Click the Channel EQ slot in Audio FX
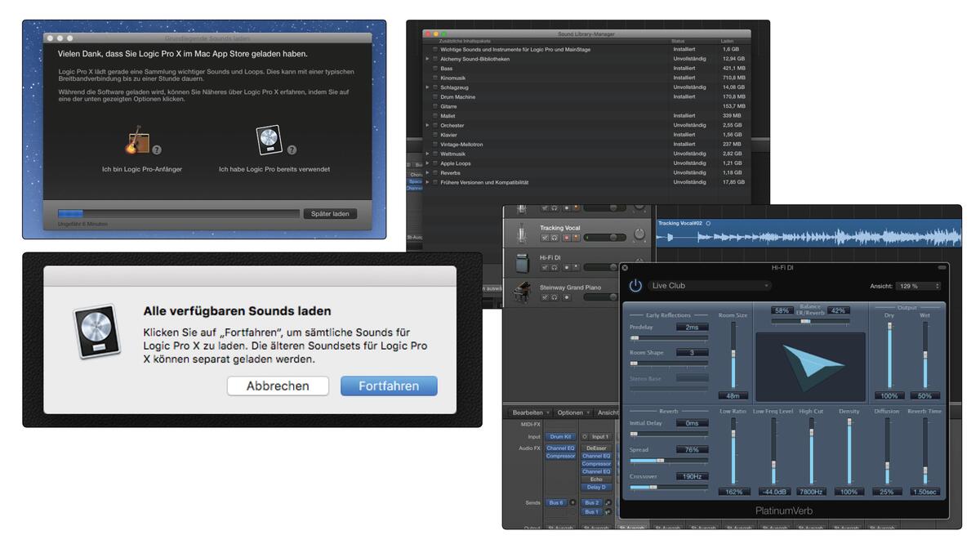 click(x=561, y=448)
